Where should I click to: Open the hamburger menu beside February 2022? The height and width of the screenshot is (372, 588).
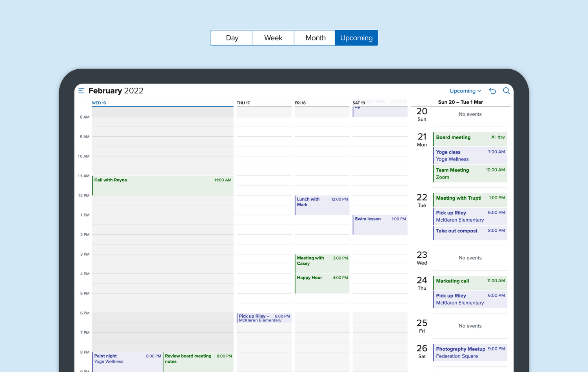(x=81, y=91)
